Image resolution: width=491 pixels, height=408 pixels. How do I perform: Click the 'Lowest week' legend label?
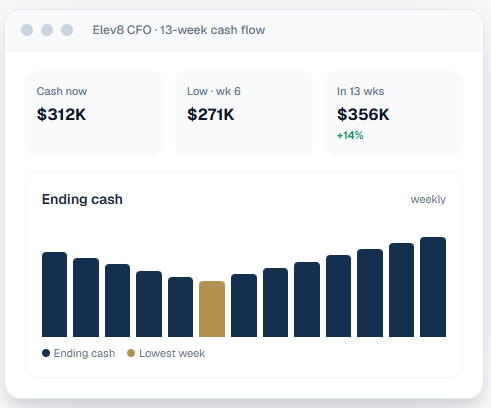[x=172, y=353]
